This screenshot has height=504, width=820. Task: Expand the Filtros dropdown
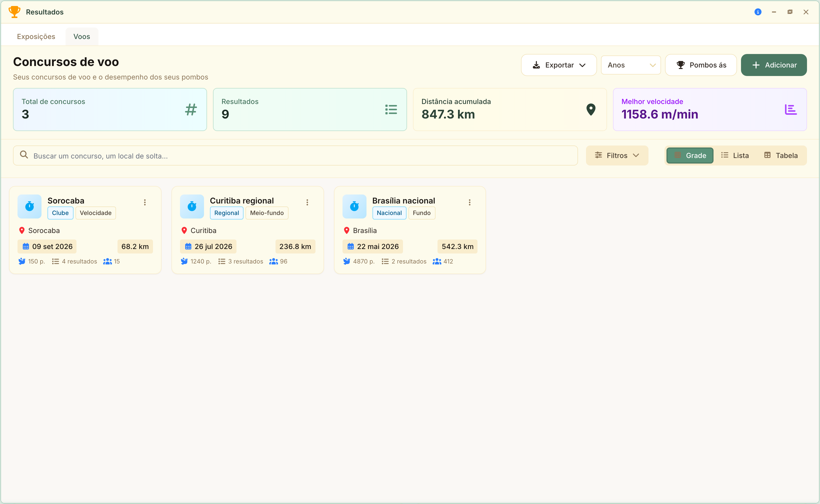point(617,155)
